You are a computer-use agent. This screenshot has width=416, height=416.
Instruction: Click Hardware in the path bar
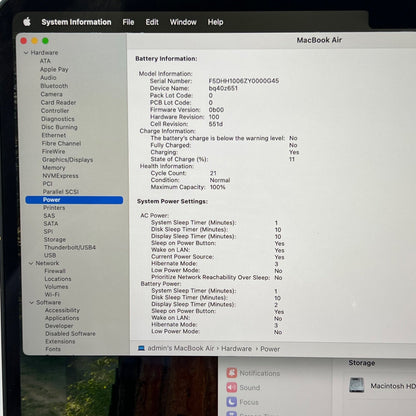(236, 349)
